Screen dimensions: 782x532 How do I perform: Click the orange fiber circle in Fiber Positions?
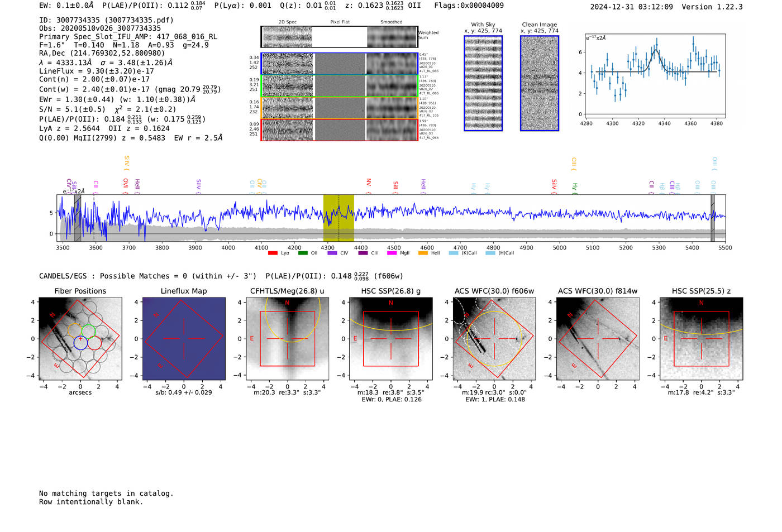click(74, 331)
